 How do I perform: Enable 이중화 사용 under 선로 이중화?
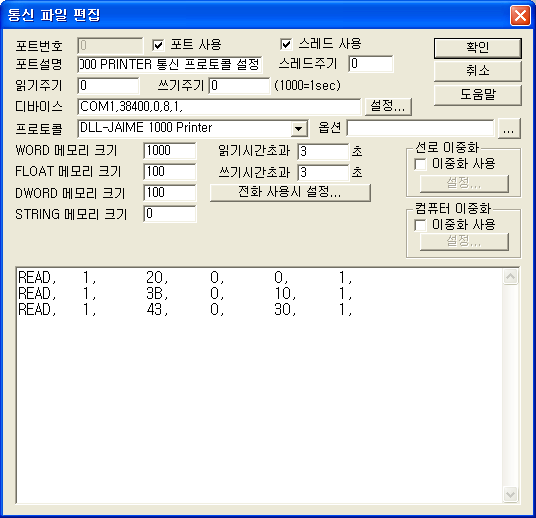[x=420, y=164]
